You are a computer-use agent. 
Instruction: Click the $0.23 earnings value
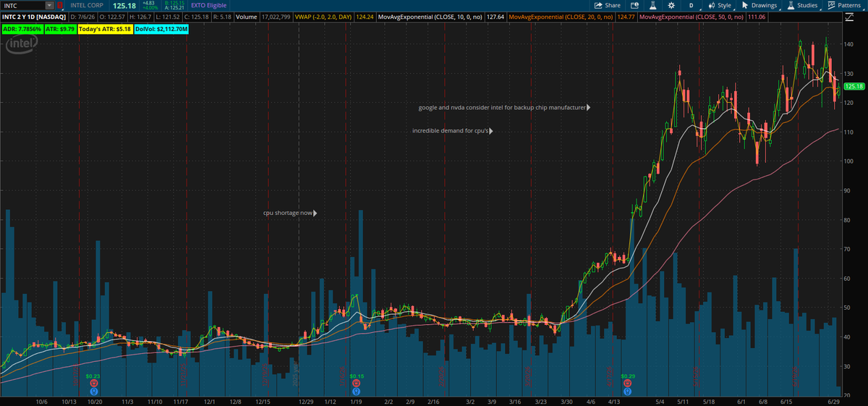[x=93, y=376]
